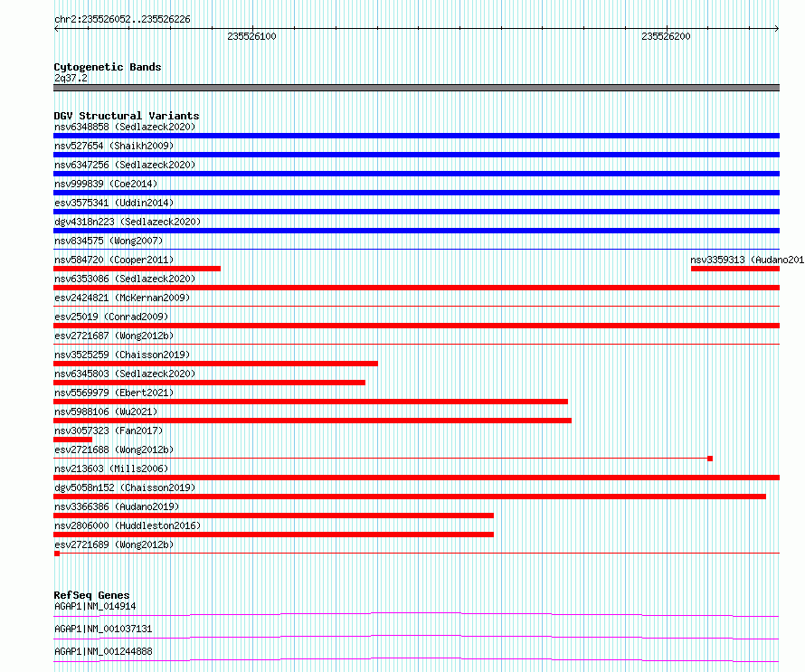Click the red bar of dgv5058n152
The image size is (805, 672).
[410, 497]
